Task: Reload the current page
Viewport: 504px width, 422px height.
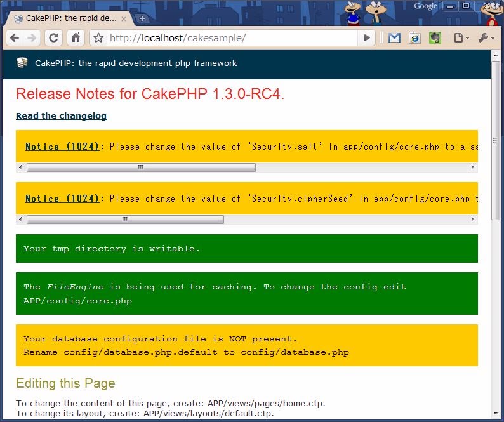Action: (54, 38)
